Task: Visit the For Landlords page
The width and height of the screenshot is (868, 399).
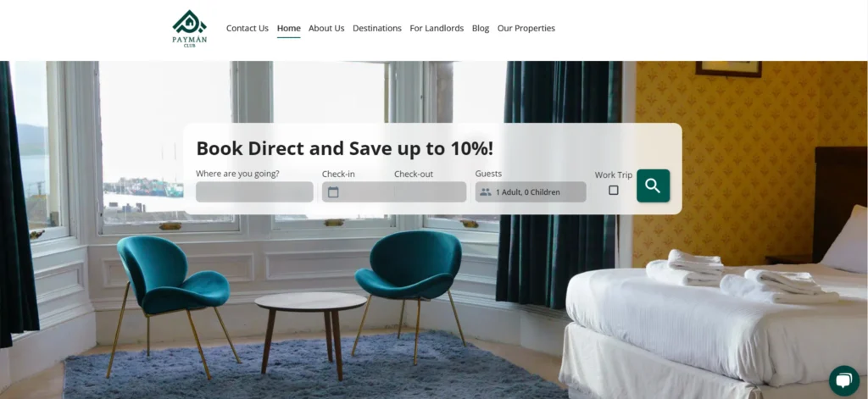Action: [437, 28]
